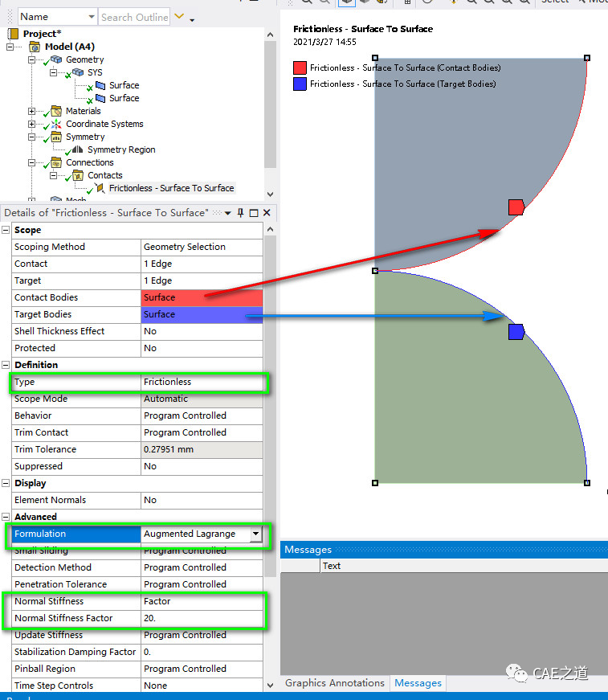
Task: Click the red contact body tag in the viewport
Action: click(x=516, y=207)
